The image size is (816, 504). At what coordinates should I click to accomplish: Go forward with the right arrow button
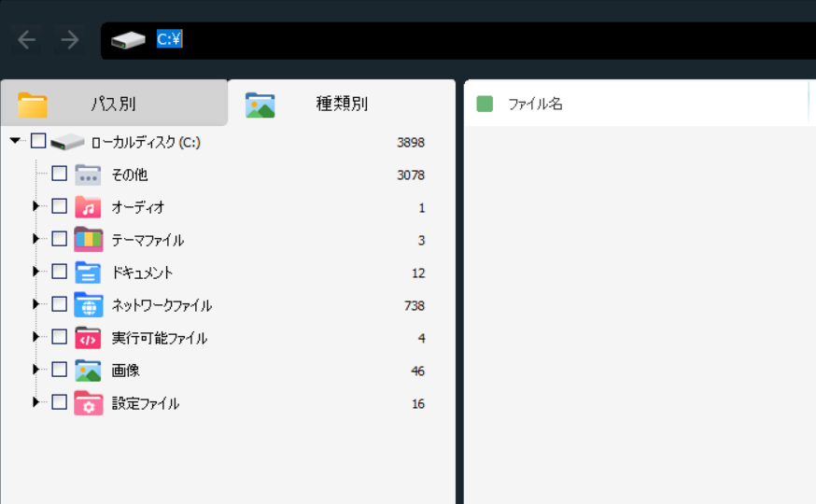(70, 39)
